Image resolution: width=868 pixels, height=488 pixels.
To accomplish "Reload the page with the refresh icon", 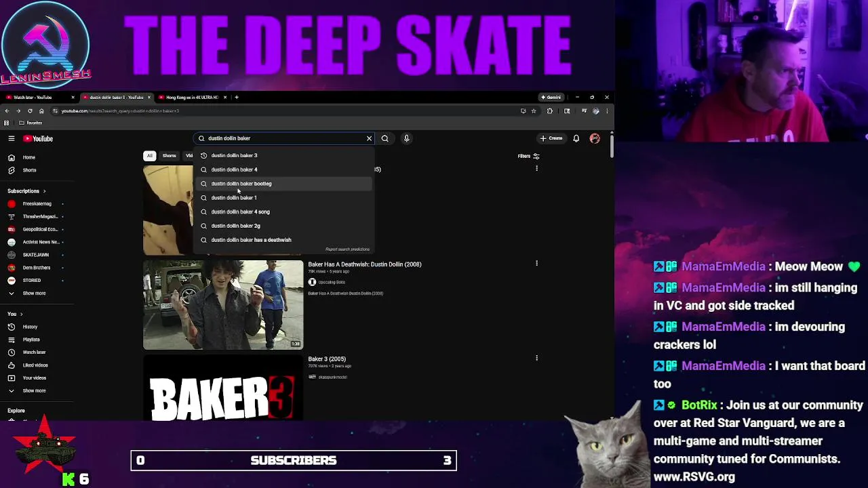I will (30, 111).
